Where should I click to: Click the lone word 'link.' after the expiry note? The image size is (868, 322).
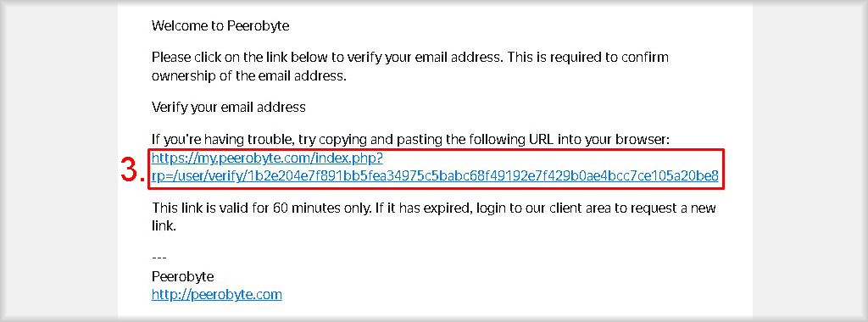click(164, 226)
